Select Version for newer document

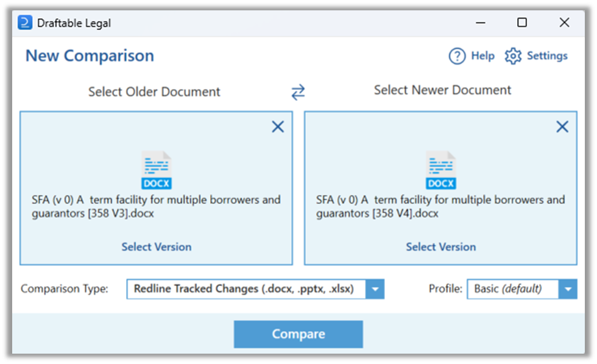[441, 247]
